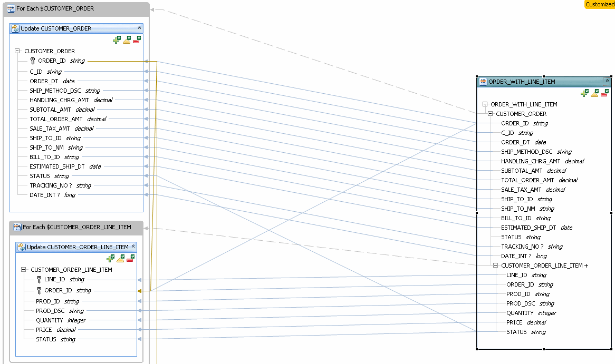Select TRACKING_NO ? in ORDER_WITH_LINE_ITEM
The width and height of the screenshot is (615, 364).
pos(532,247)
